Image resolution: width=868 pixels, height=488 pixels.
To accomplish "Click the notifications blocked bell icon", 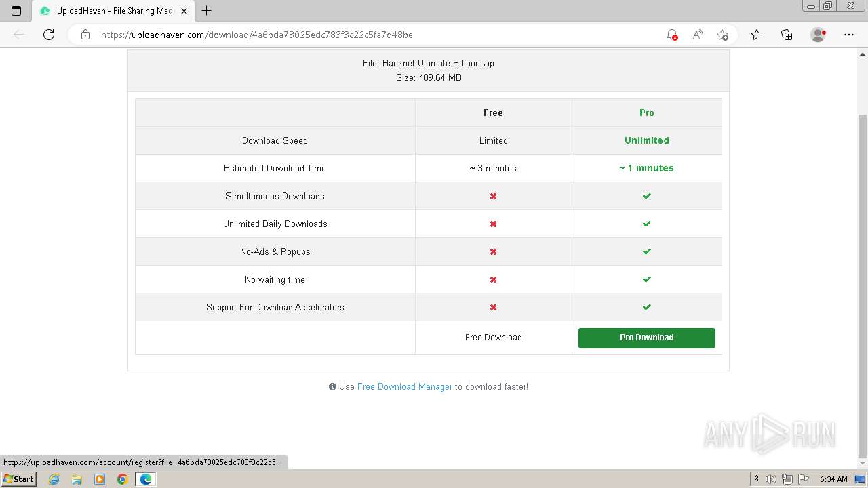I will 672,35.
